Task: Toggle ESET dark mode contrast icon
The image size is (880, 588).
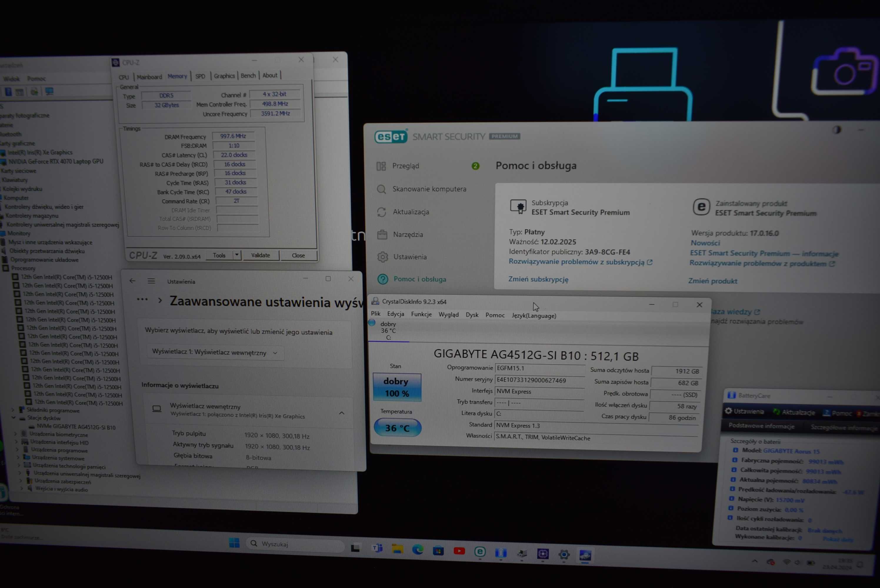Action: coord(836,130)
